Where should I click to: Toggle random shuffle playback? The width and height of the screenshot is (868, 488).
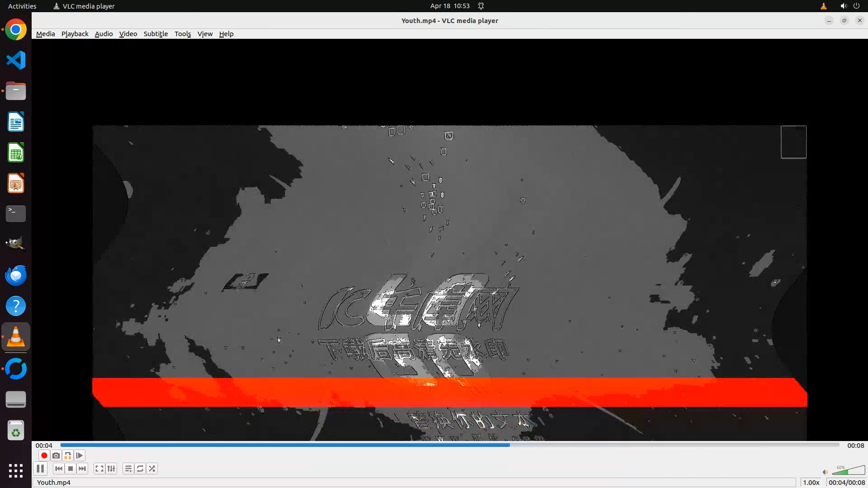[152, 469]
